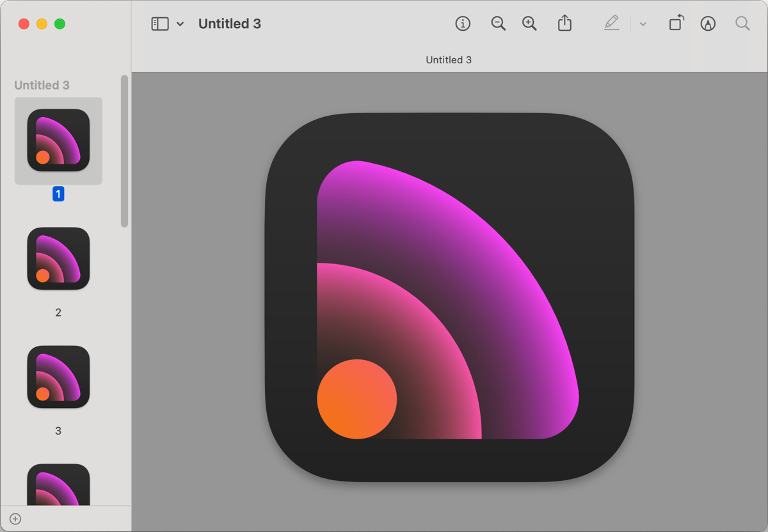Screen dimensions: 768x532
Task: Show the Markup toolbar
Action: (x=708, y=24)
